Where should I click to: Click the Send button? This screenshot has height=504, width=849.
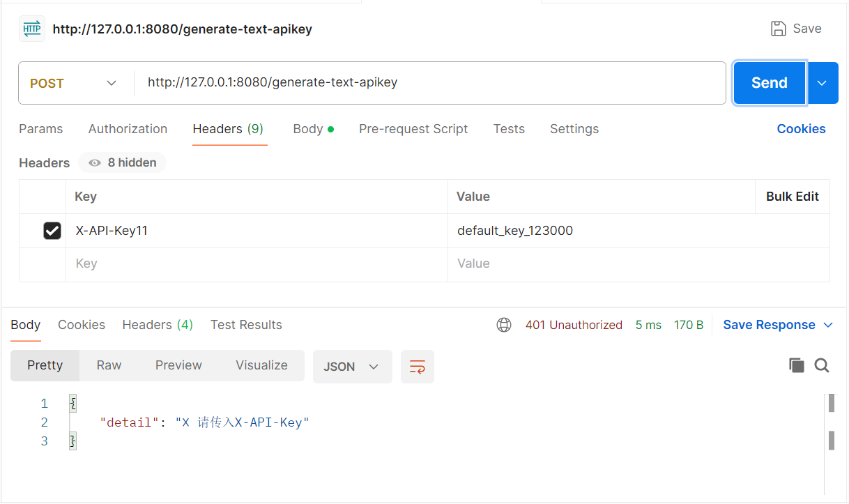pos(770,83)
